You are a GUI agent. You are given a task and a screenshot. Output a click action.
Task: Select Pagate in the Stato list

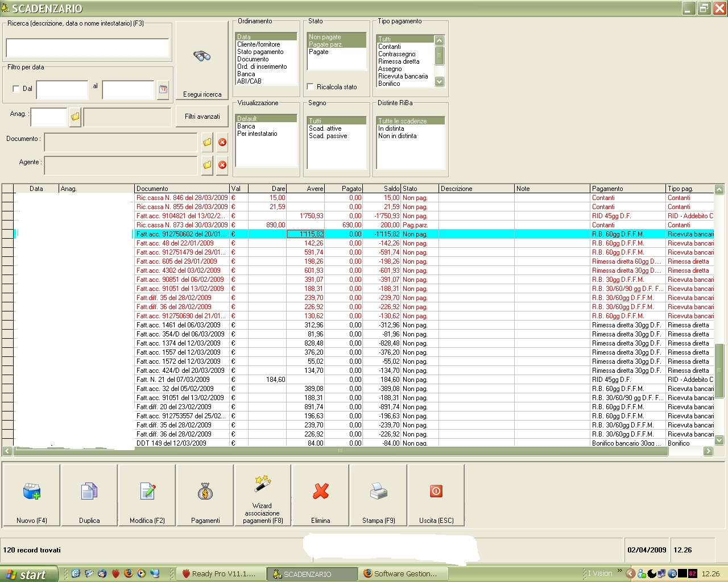[318, 52]
